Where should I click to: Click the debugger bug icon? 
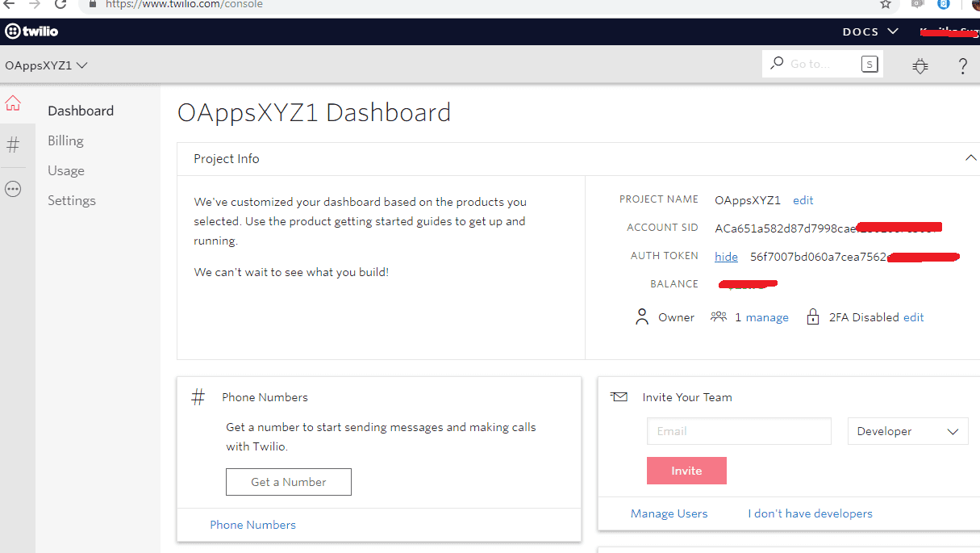pos(920,65)
